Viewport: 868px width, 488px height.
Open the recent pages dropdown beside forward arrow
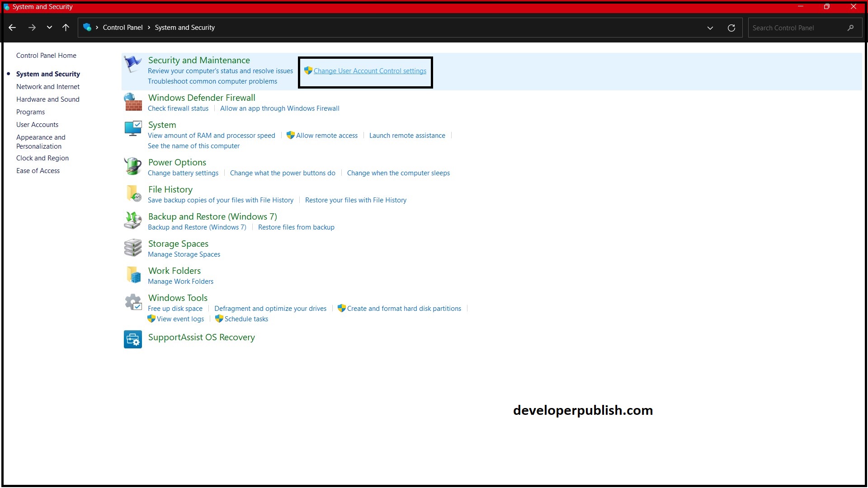click(49, 28)
